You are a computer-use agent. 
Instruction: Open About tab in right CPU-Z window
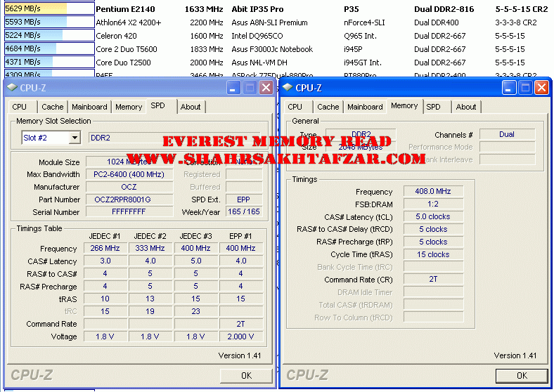click(466, 107)
